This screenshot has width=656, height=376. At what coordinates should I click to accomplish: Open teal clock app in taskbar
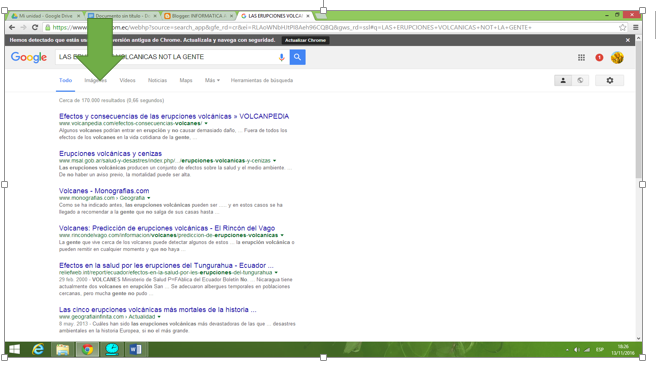[112, 349]
